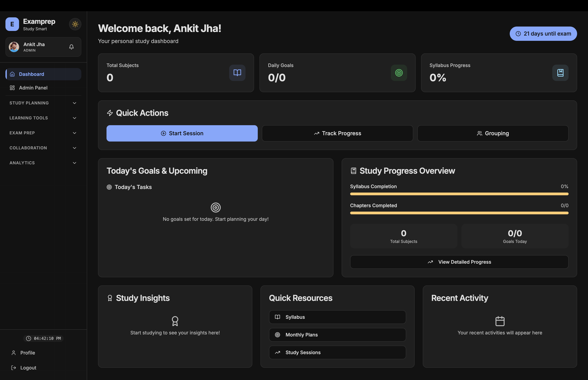Toggle the theme using the sun icon
The width and height of the screenshot is (588, 380).
75,24
